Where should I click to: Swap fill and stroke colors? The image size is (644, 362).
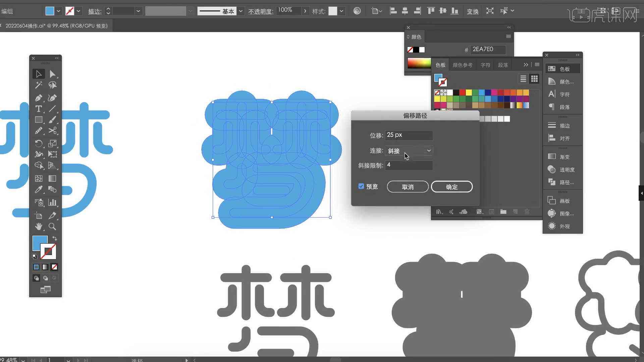point(54,239)
